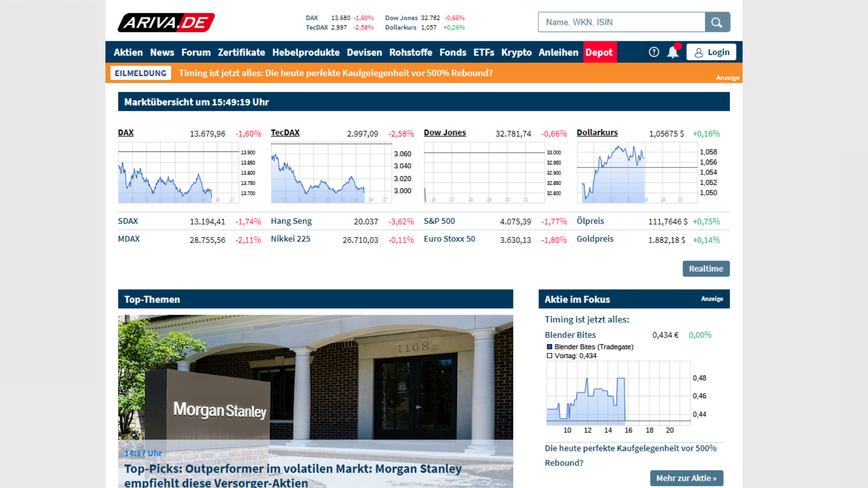Click the Login button
Image resolution: width=868 pixels, height=488 pixels.
tap(711, 52)
